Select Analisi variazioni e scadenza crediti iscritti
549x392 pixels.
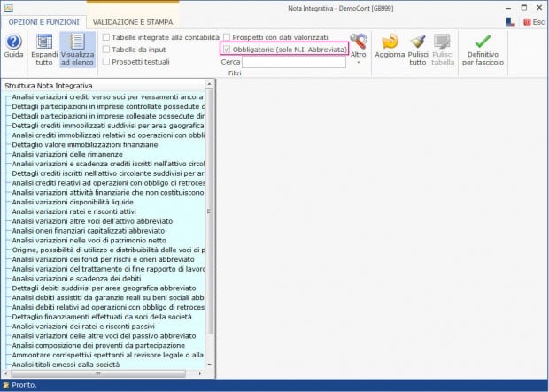(x=108, y=164)
